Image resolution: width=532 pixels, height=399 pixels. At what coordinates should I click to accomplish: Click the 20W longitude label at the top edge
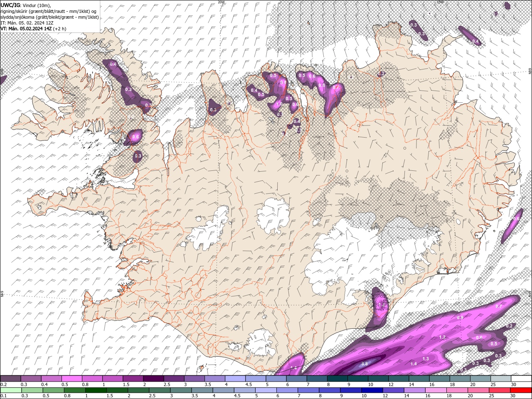[x=221, y=2]
